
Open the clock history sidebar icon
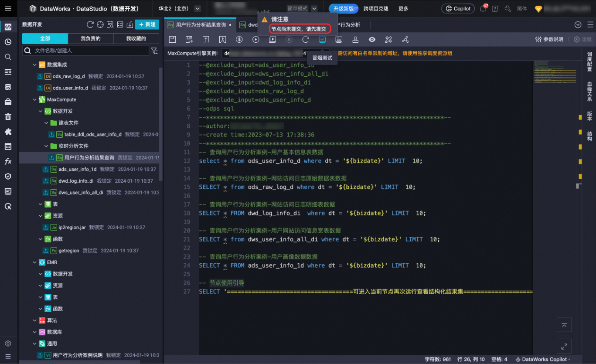tap(8, 42)
